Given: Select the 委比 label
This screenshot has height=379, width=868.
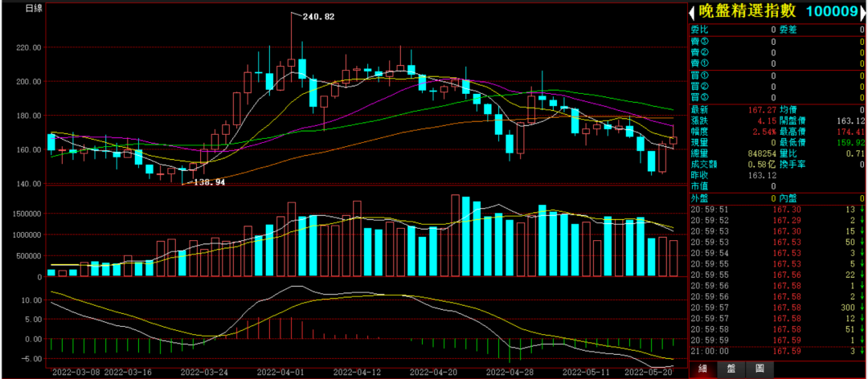Looking at the screenshot, I should click(x=698, y=30).
